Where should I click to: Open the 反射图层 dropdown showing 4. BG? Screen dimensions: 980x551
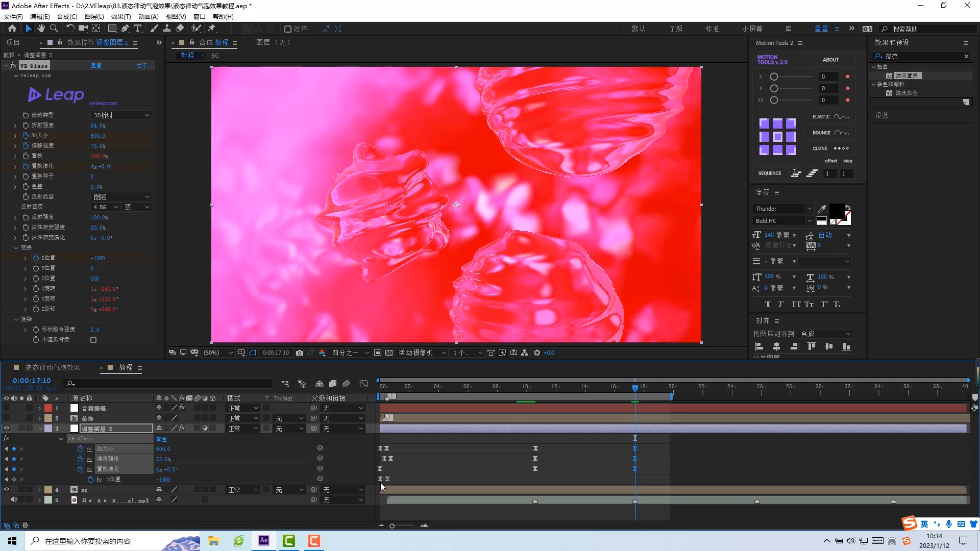[106, 207]
